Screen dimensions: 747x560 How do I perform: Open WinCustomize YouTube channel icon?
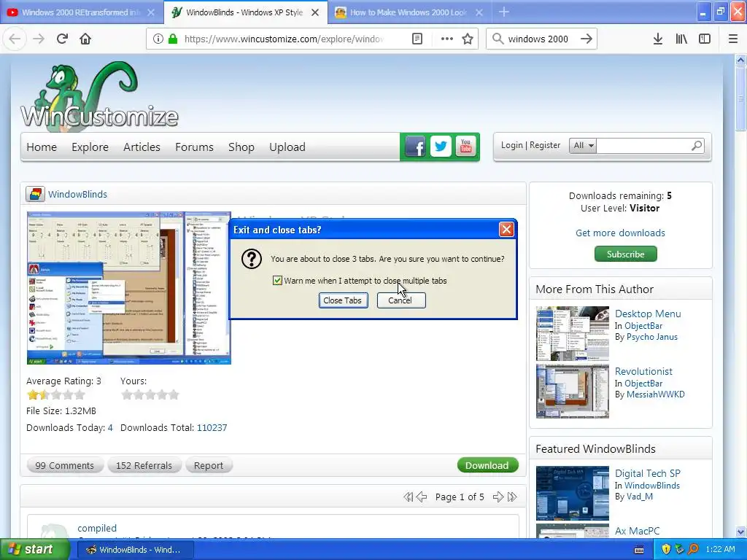466,146
